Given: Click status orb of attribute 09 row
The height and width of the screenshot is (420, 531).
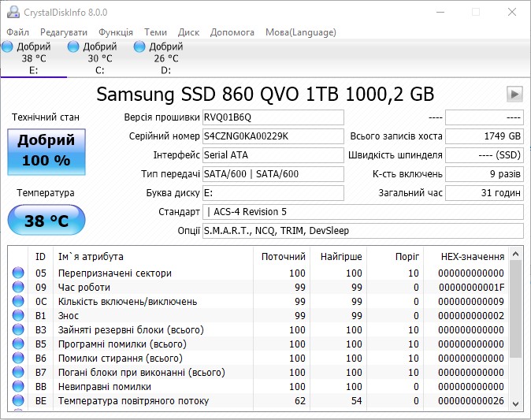Looking at the screenshot, I should [x=18, y=287].
